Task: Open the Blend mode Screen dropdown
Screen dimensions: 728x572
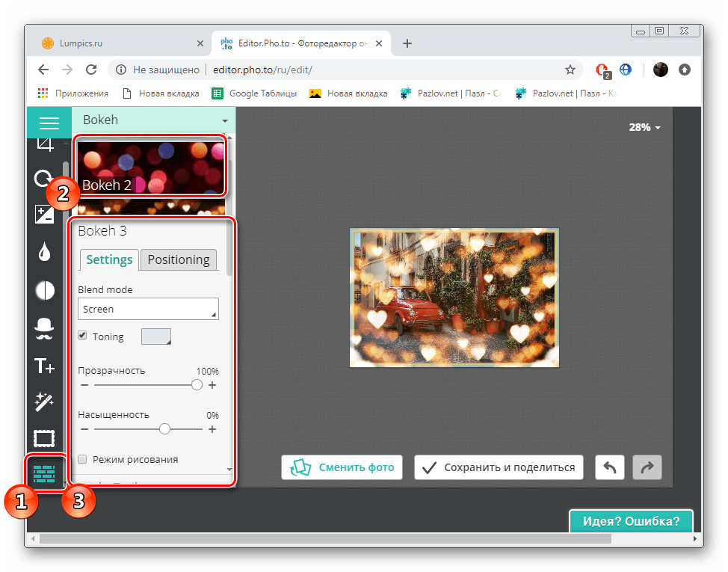Action: coord(148,309)
